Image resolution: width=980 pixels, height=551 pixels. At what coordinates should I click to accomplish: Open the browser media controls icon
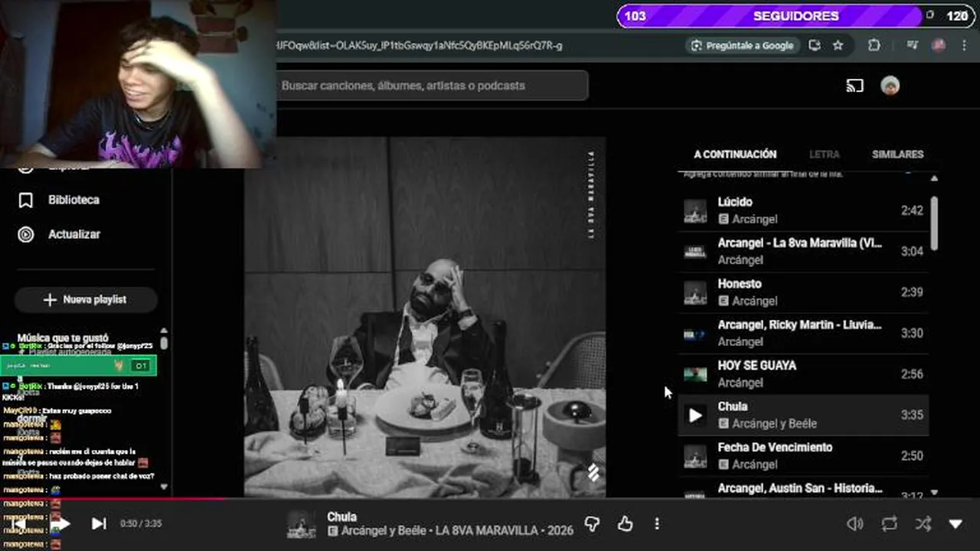(x=912, y=45)
